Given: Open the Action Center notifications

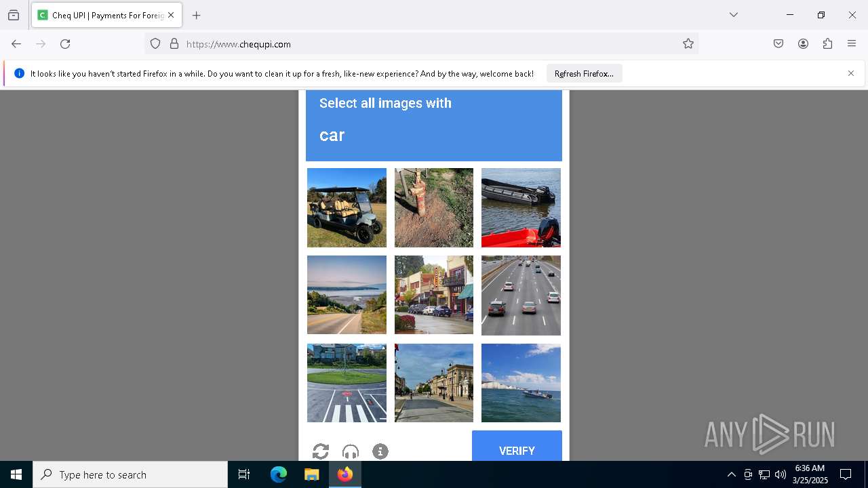Looking at the screenshot, I should [x=846, y=474].
